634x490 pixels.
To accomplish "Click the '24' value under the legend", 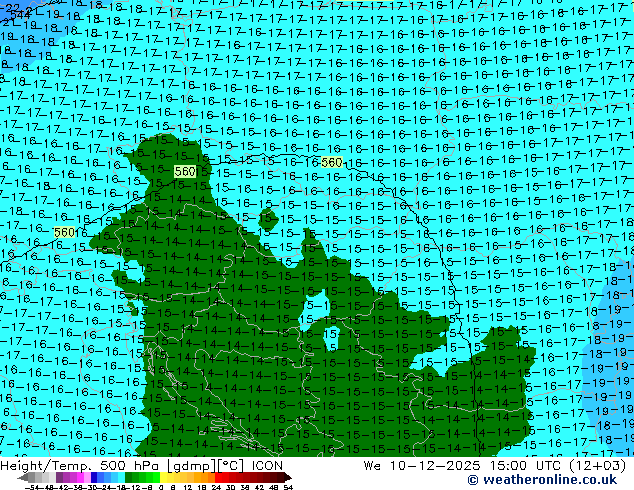I will [216, 487].
